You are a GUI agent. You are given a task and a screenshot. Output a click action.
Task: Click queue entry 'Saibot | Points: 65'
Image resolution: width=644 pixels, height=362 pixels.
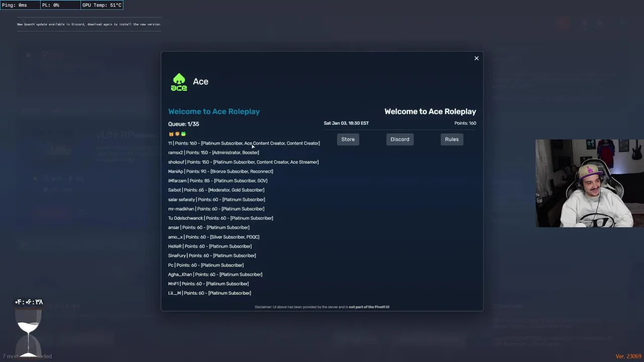point(216,190)
